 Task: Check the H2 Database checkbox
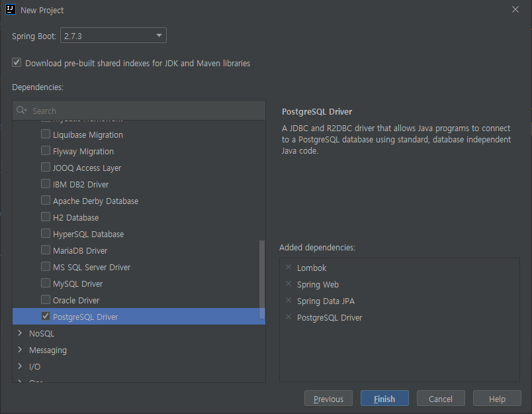pos(46,217)
